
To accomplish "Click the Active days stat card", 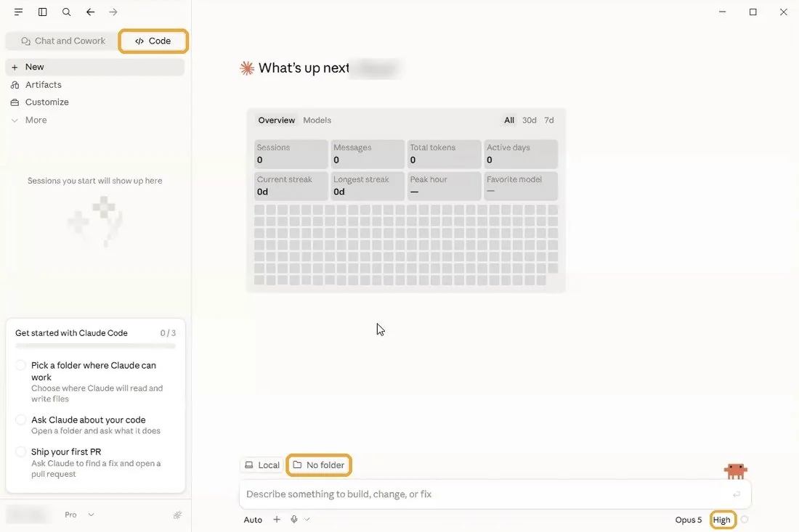I will 521,154.
